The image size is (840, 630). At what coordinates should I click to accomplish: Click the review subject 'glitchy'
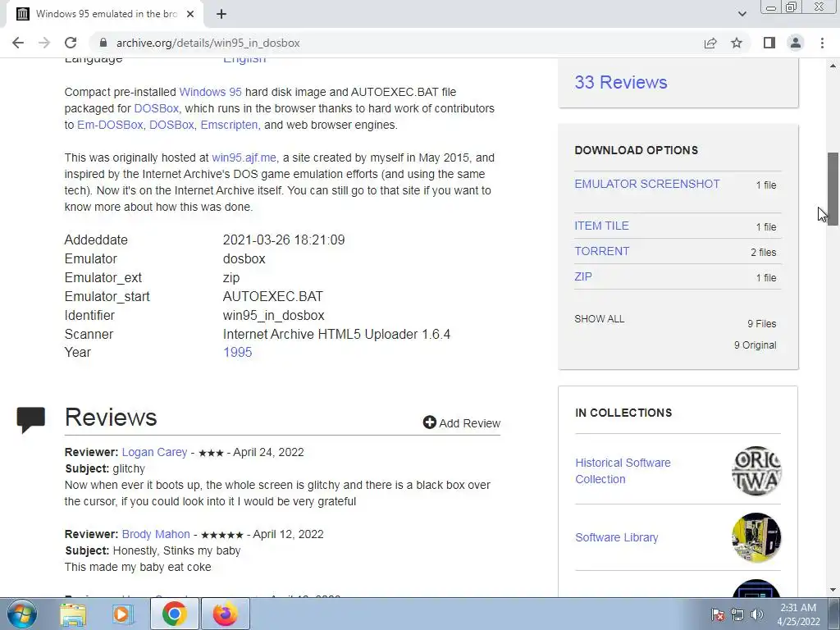[x=129, y=468]
